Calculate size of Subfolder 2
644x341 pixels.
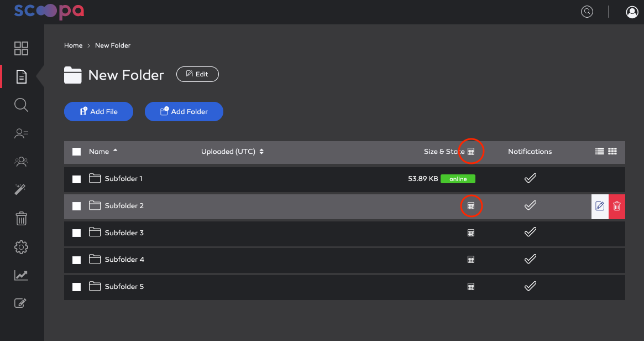[x=471, y=206]
